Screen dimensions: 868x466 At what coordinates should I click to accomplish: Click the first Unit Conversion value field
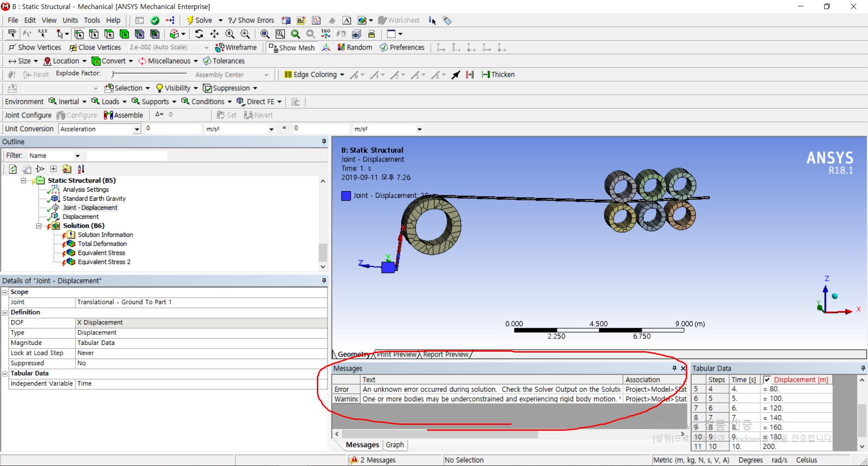click(173, 129)
